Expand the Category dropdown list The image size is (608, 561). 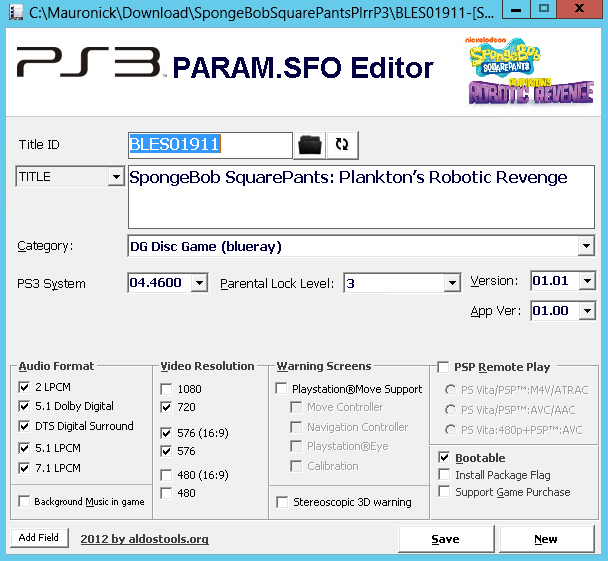coord(585,246)
